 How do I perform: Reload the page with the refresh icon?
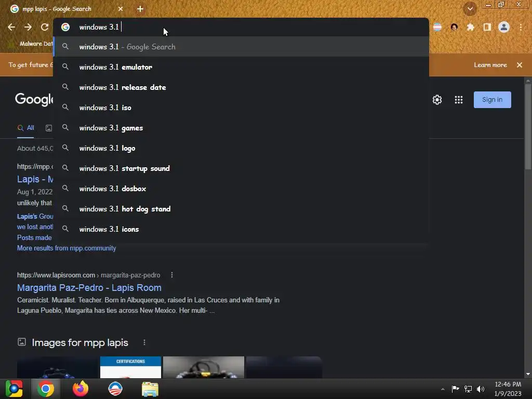click(45, 27)
